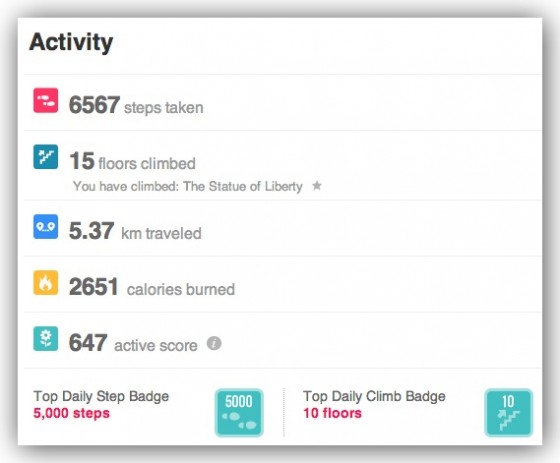Click the blue km traveled icon

(46, 226)
